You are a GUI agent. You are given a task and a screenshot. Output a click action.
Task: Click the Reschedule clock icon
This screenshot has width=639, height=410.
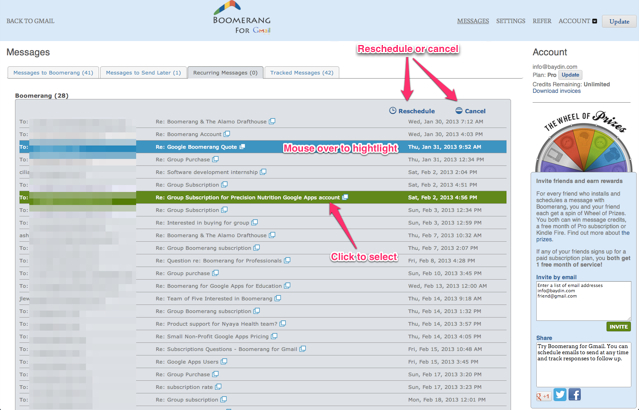[x=392, y=110]
